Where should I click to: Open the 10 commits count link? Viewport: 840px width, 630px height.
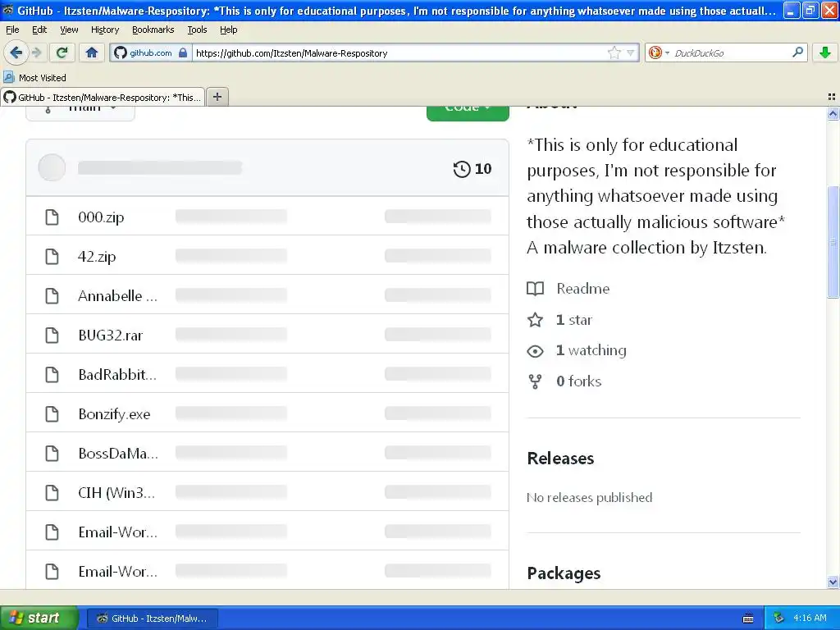[x=482, y=169]
